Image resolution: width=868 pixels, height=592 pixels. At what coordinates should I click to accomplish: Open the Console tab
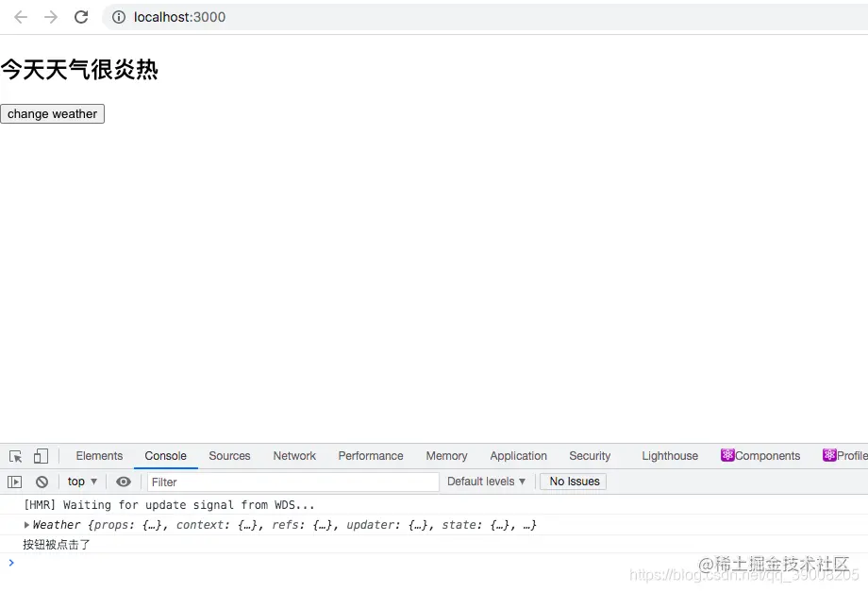pos(165,456)
